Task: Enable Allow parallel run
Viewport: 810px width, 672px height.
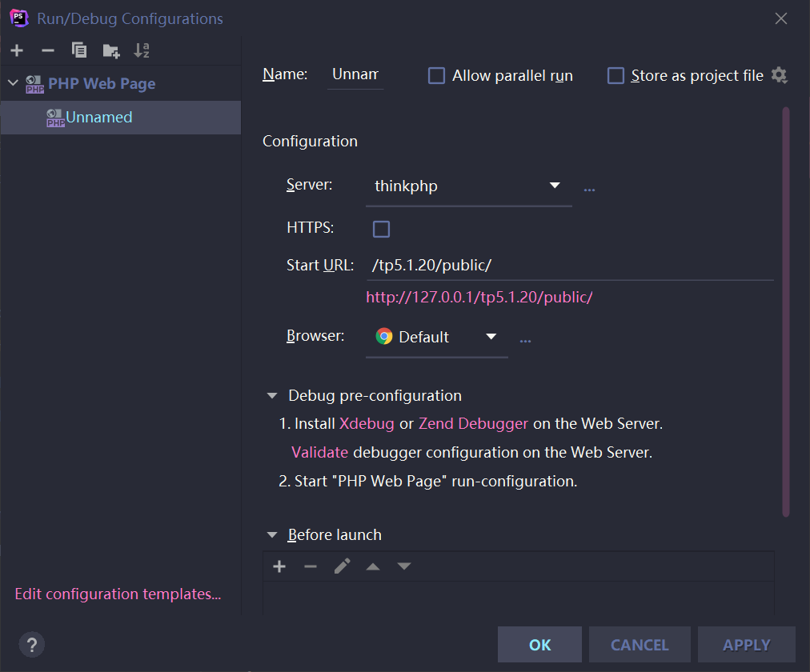Action: (x=436, y=74)
